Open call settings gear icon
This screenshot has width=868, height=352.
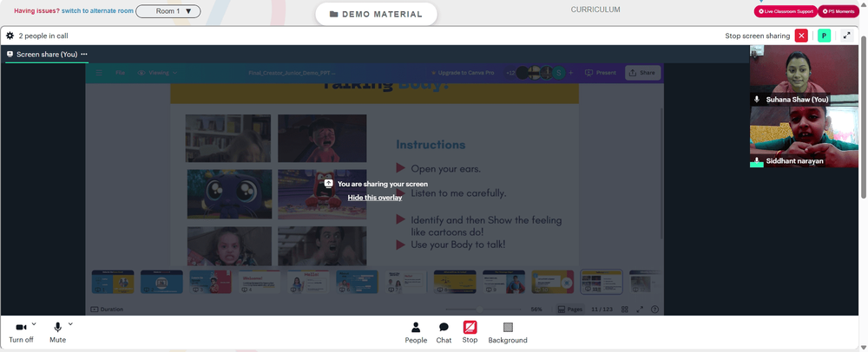click(x=10, y=36)
